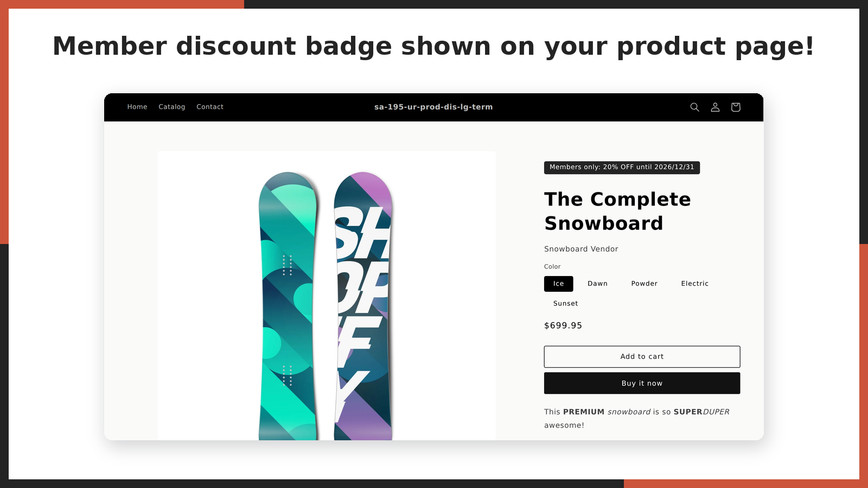Click the store name sa-195-ur-prod-dis-lg-term
This screenshot has width=868, height=488.
433,107
